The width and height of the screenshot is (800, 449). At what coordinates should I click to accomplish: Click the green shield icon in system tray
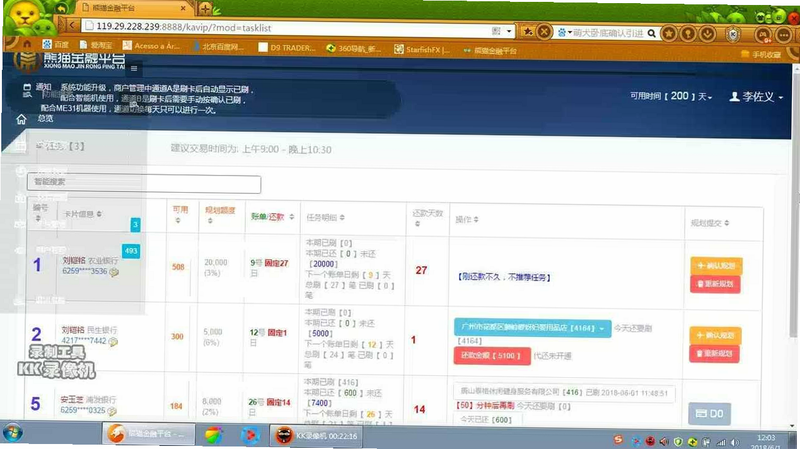pyautogui.click(x=678, y=442)
